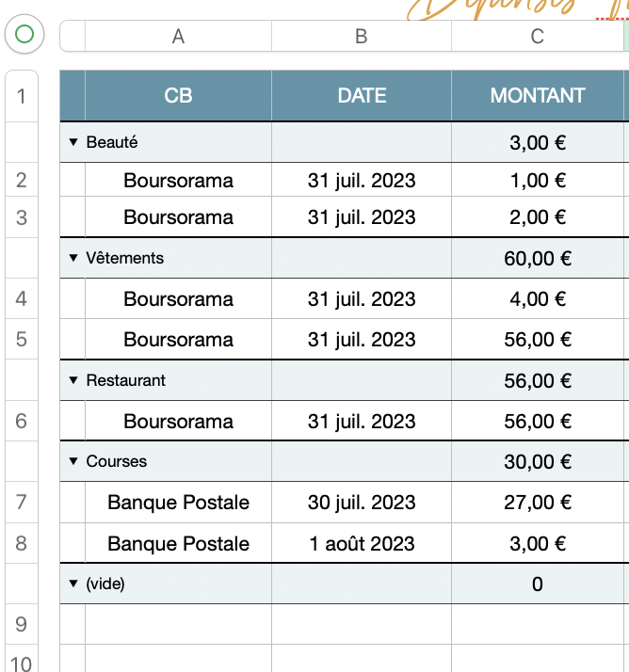
Task: Select row 1 number header
Action: click(x=22, y=96)
